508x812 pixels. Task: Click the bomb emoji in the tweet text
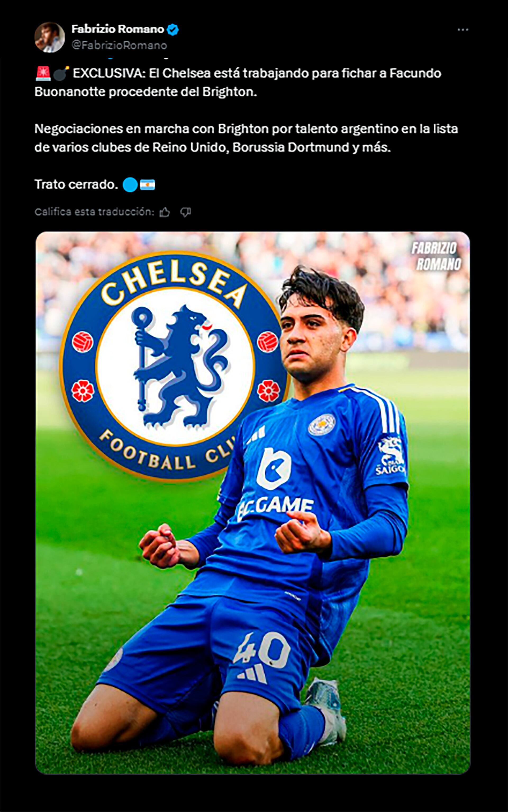(x=60, y=75)
